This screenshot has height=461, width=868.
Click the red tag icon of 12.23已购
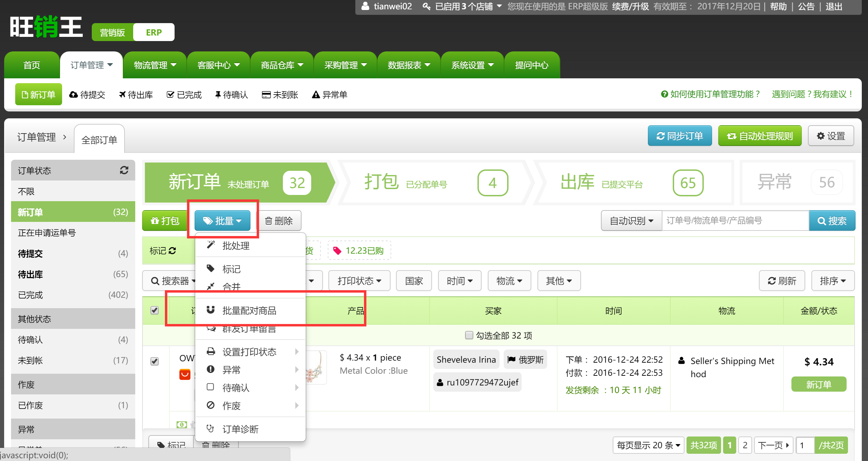point(337,251)
